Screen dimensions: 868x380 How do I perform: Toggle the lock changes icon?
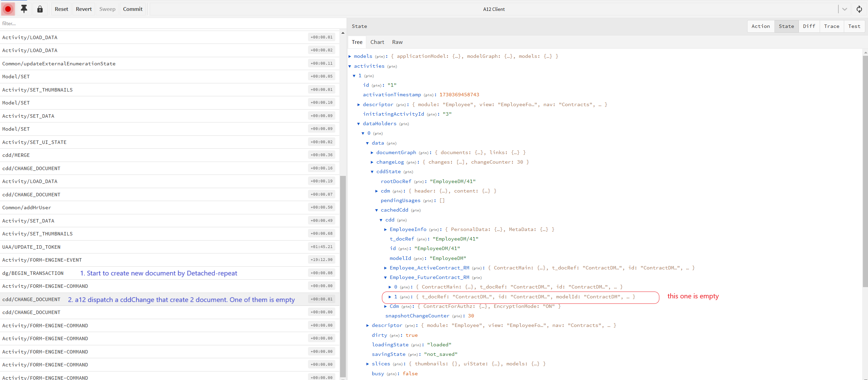click(40, 9)
